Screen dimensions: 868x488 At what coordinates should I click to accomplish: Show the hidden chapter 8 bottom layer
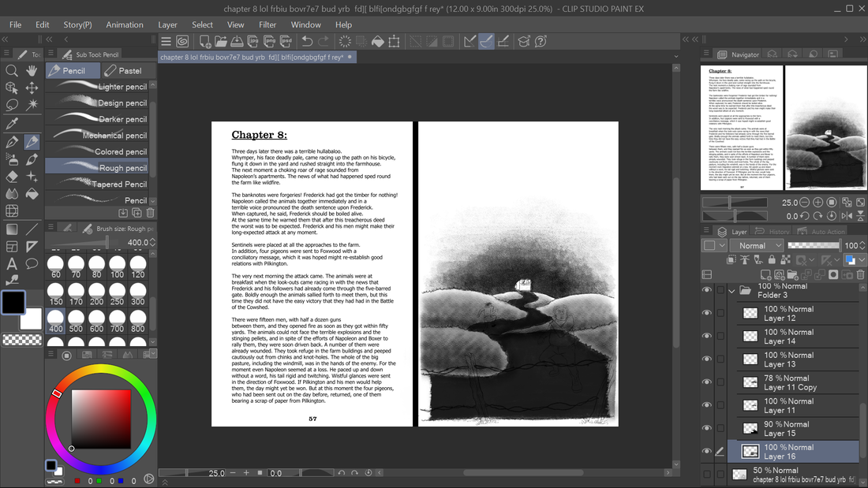[x=707, y=474]
